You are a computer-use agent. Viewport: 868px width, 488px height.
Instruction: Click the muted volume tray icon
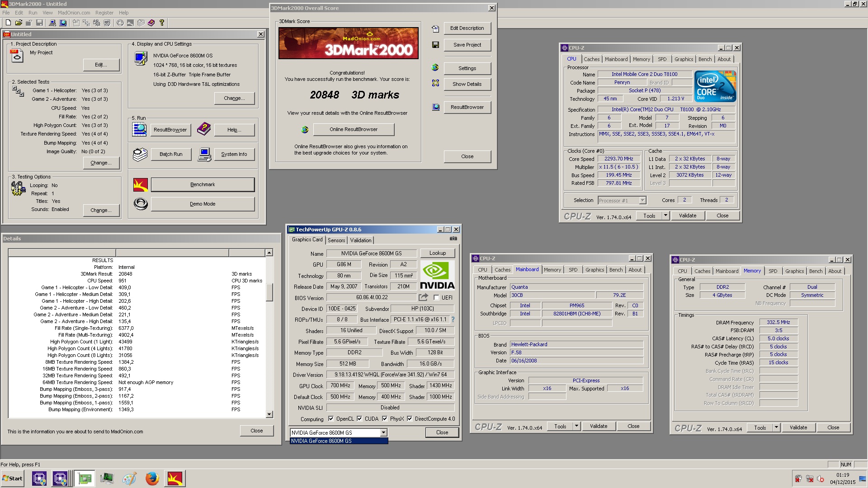click(821, 479)
